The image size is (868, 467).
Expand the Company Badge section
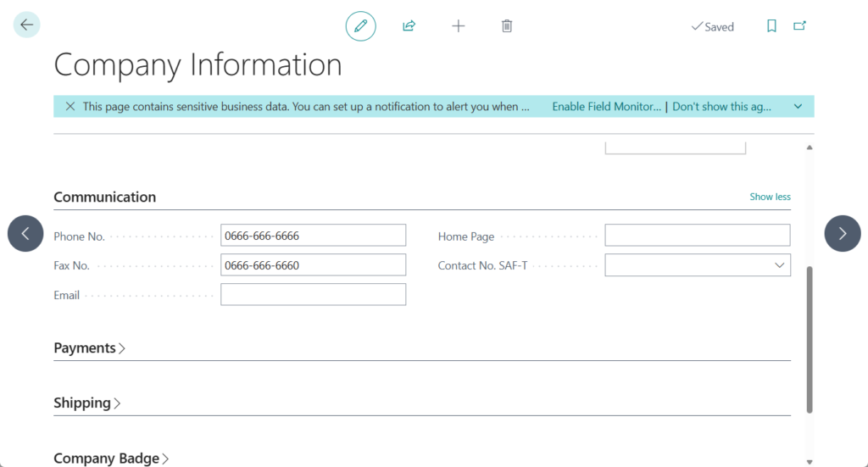pos(111,459)
